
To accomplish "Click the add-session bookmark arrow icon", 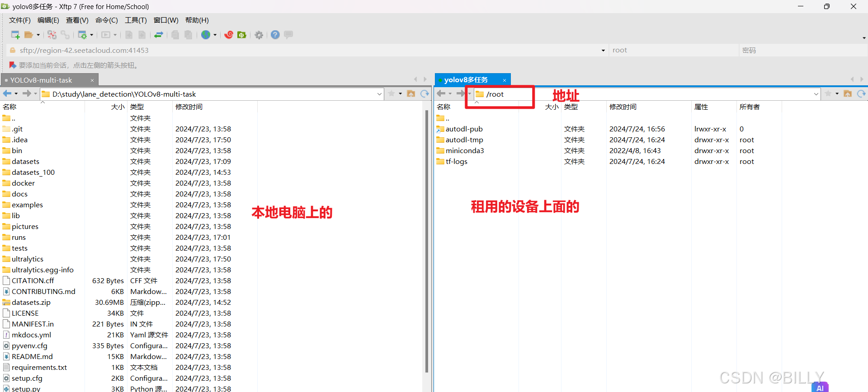I will click(x=13, y=65).
